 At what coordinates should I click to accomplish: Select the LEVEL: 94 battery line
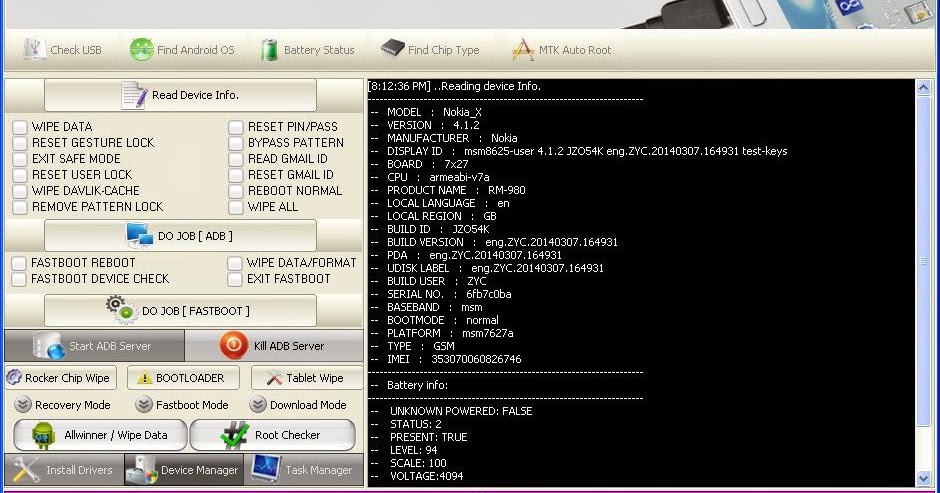tap(404, 450)
